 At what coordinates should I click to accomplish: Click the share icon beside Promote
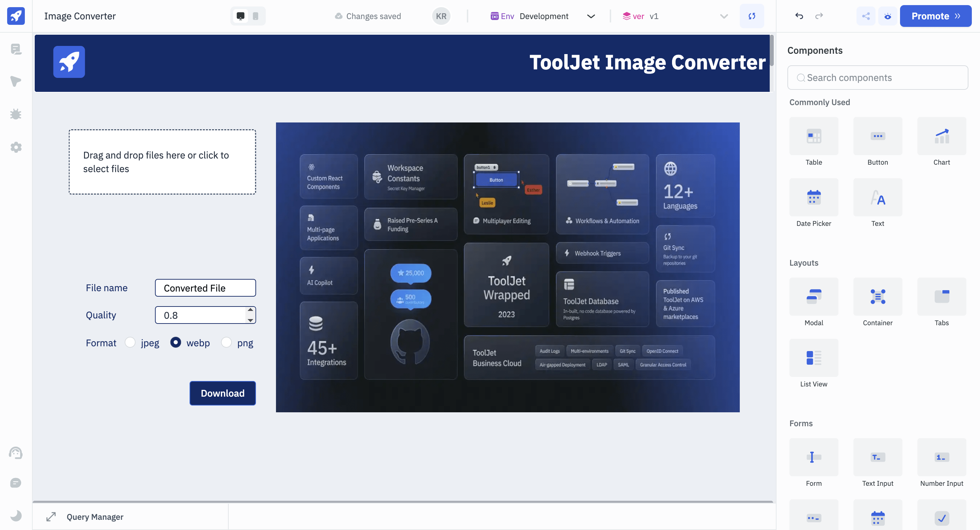click(865, 16)
